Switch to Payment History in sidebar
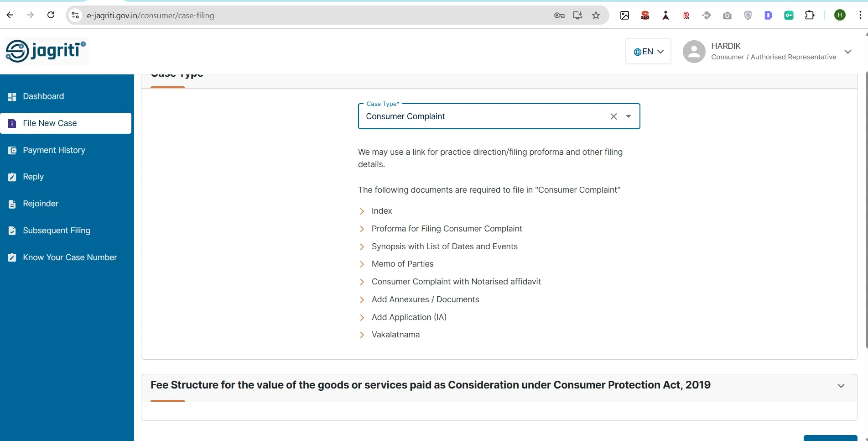The height and width of the screenshot is (441, 868). pyautogui.click(x=54, y=150)
